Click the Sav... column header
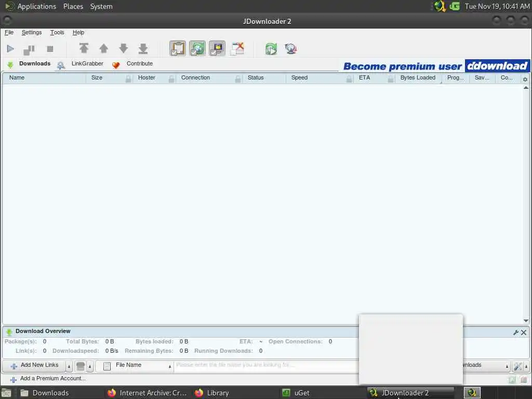The image size is (532, 399). [482, 78]
